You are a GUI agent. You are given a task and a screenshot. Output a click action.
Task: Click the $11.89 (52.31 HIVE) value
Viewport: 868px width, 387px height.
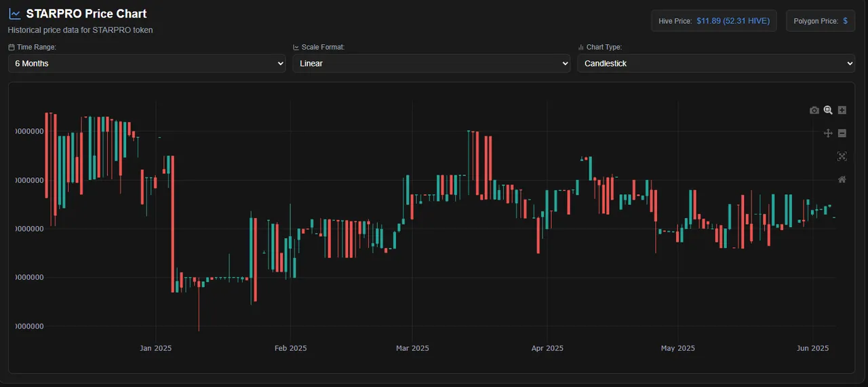(x=733, y=21)
